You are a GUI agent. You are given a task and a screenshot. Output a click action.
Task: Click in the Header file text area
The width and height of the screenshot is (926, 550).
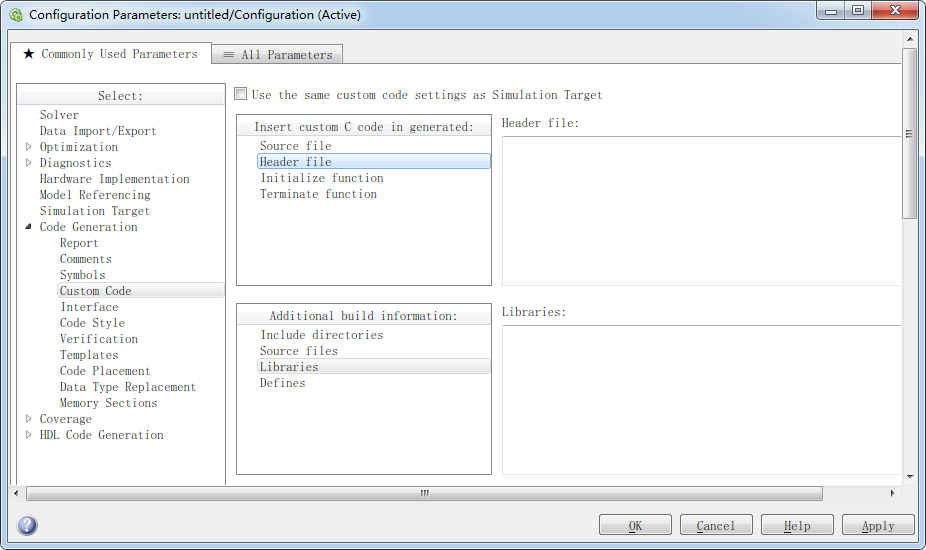(701, 210)
